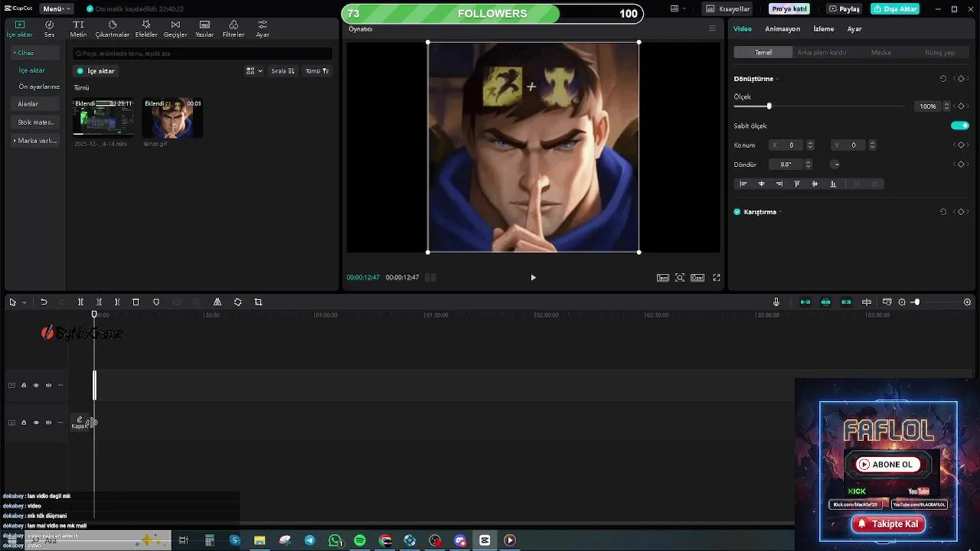
Task: Open the player panel options menu
Action: (x=712, y=28)
